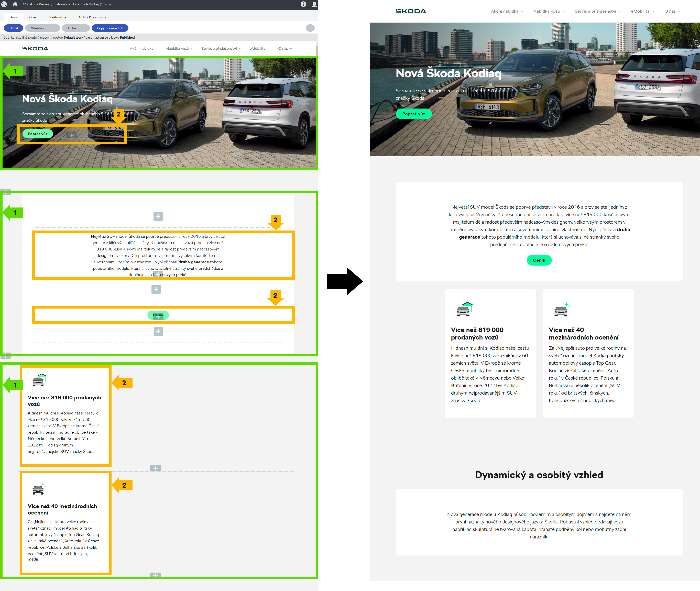The height and width of the screenshot is (591, 700).
Task: Click the Uložit save button
Action: click(14, 28)
